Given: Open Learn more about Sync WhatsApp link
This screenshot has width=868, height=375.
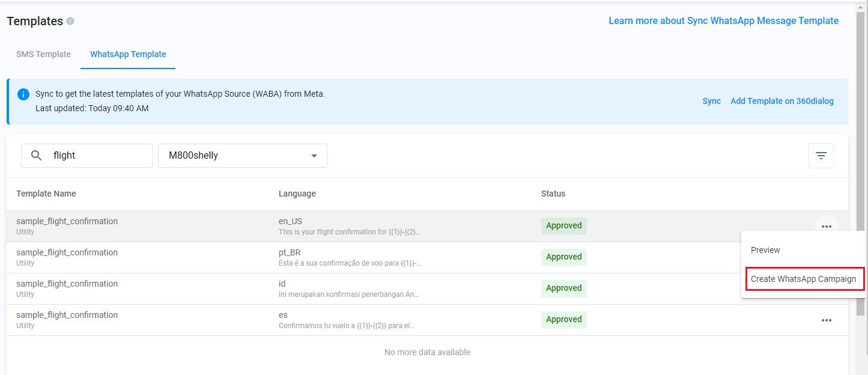Looking at the screenshot, I should (723, 21).
